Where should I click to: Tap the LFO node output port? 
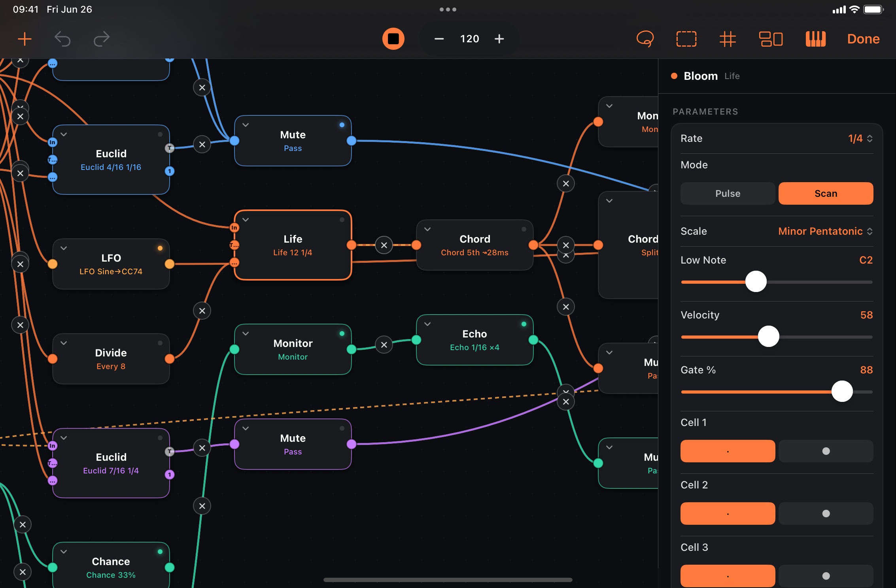[170, 264]
